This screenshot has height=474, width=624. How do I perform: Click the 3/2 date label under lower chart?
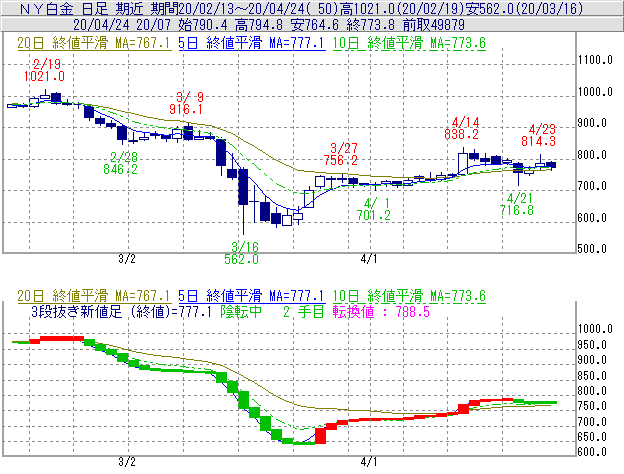click(127, 462)
